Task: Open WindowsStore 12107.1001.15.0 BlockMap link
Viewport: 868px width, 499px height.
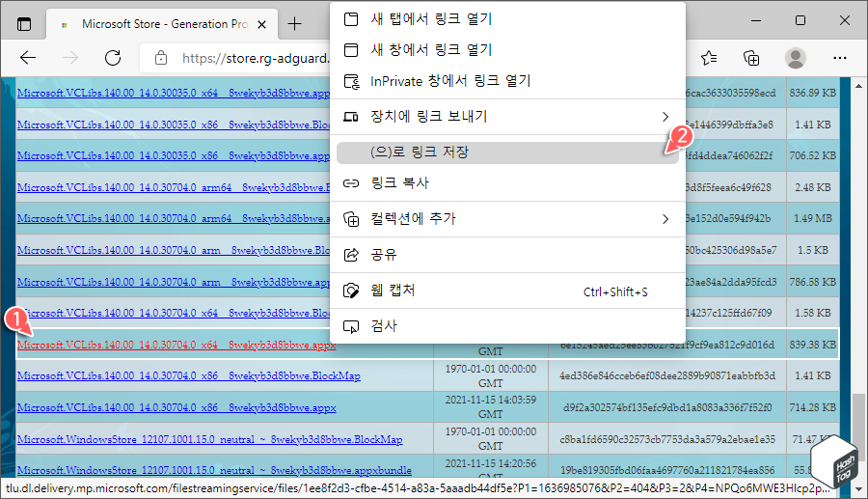Action: point(210,439)
